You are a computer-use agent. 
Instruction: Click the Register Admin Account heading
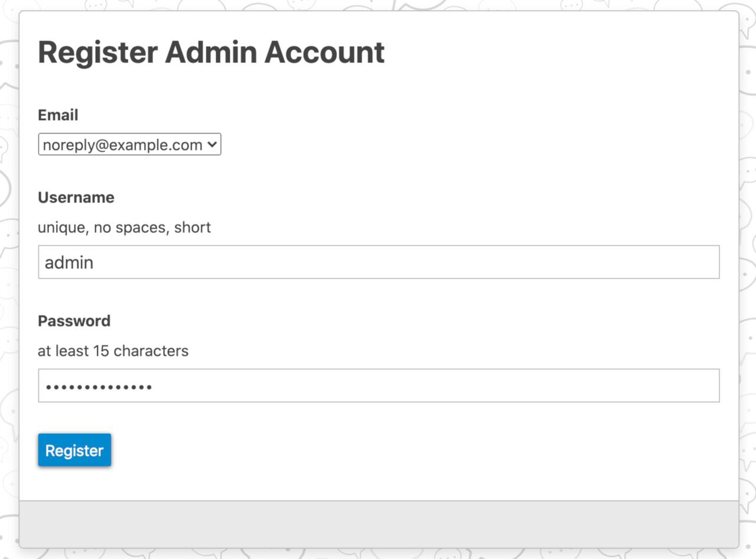click(211, 52)
